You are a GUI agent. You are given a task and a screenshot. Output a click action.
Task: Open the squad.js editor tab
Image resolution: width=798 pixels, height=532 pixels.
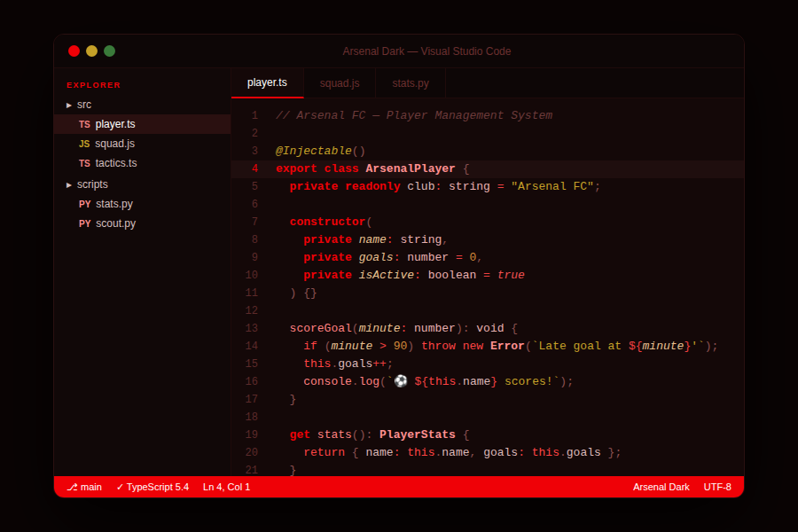[x=340, y=83]
